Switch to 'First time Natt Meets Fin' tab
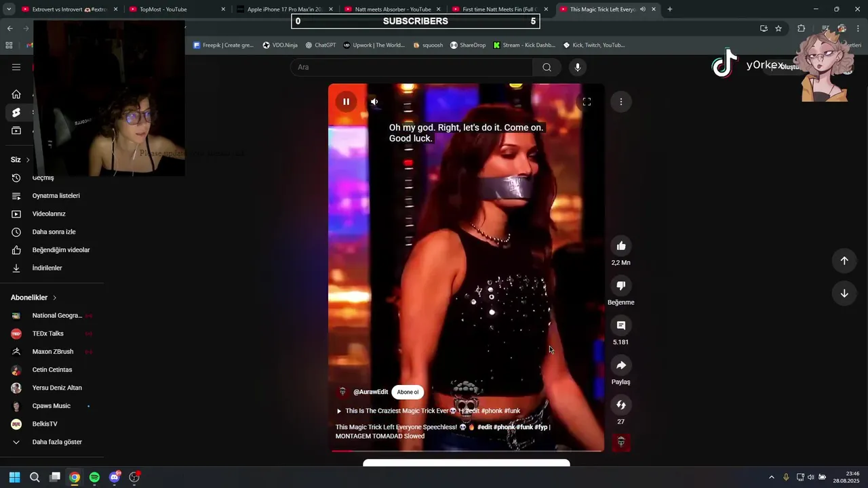The width and height of the screenshot is (868, 488). pyautogui.click(x=500, y=9)
